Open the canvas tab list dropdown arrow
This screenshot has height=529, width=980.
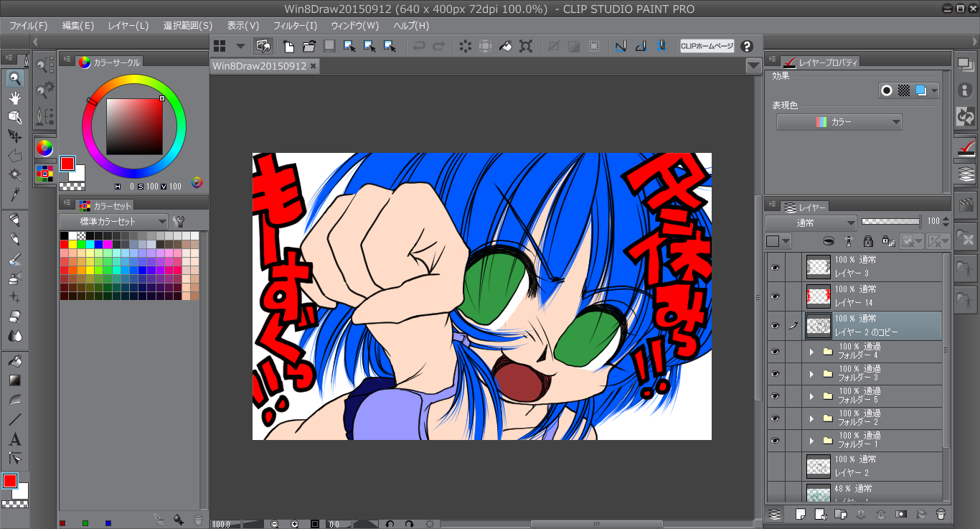click(753, 66)
